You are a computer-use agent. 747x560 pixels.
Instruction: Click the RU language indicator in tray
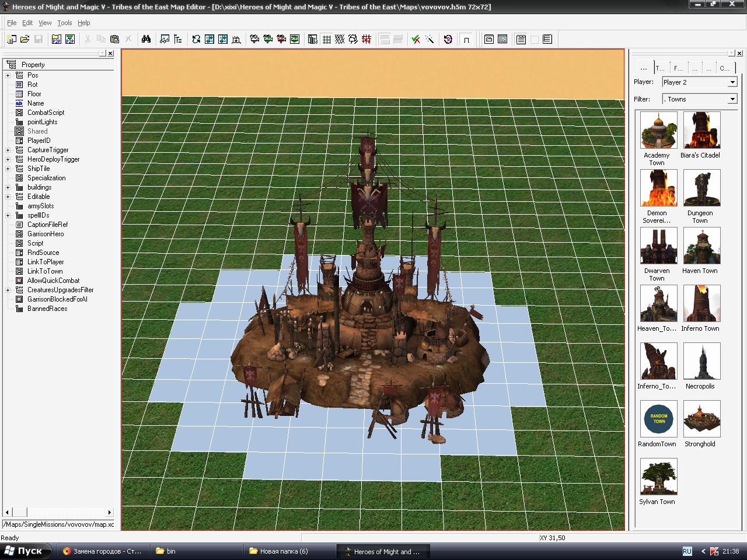[687, 551]
